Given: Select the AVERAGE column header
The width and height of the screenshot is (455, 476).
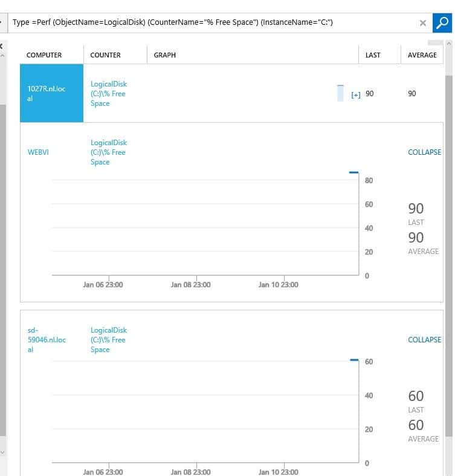Looking at the screenshot, I should (422, 55).
